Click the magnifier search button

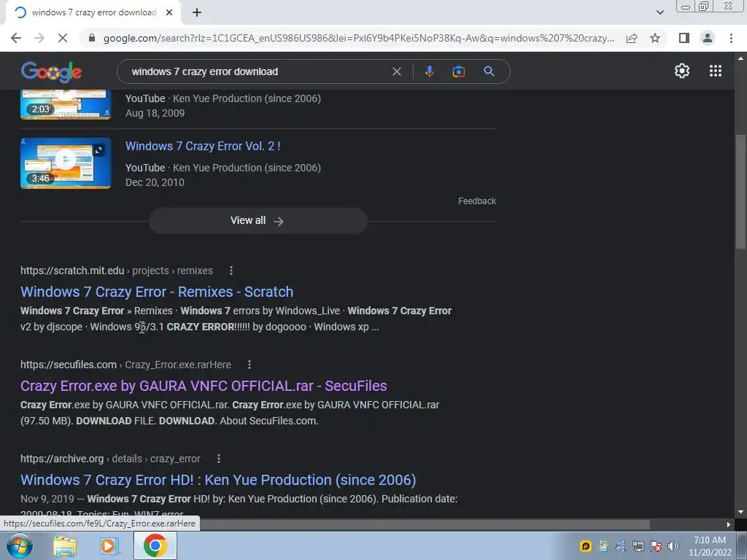pyautogui.click(x=489, y=71)
